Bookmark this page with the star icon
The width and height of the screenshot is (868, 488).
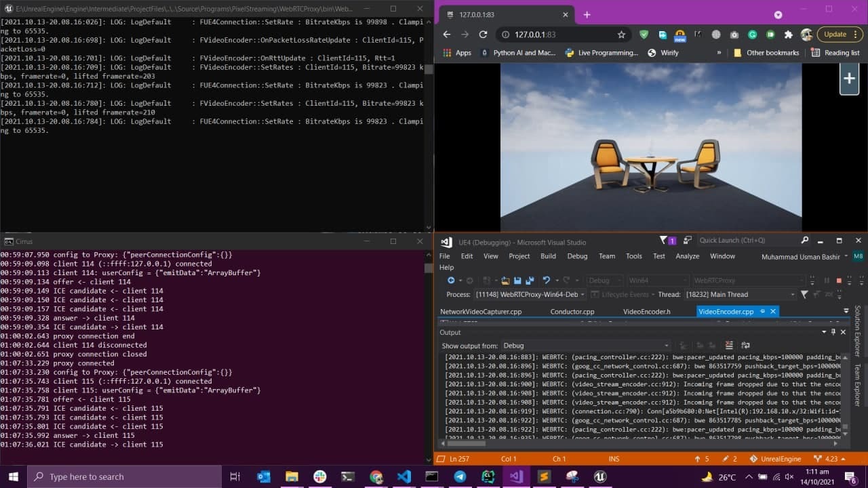[621, 35]
